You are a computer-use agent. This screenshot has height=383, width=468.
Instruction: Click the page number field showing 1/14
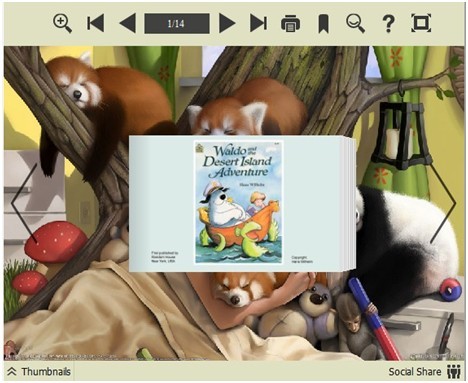(x=177, y=23)
